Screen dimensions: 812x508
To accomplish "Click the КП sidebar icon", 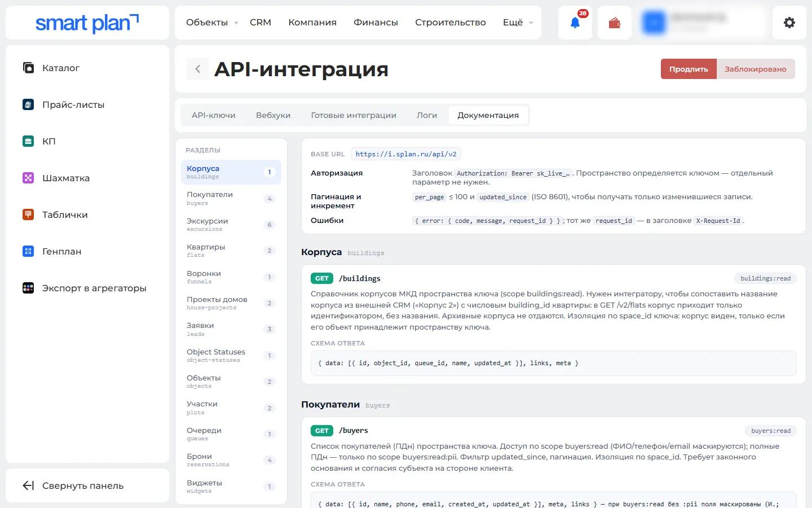I will [28, 141].
